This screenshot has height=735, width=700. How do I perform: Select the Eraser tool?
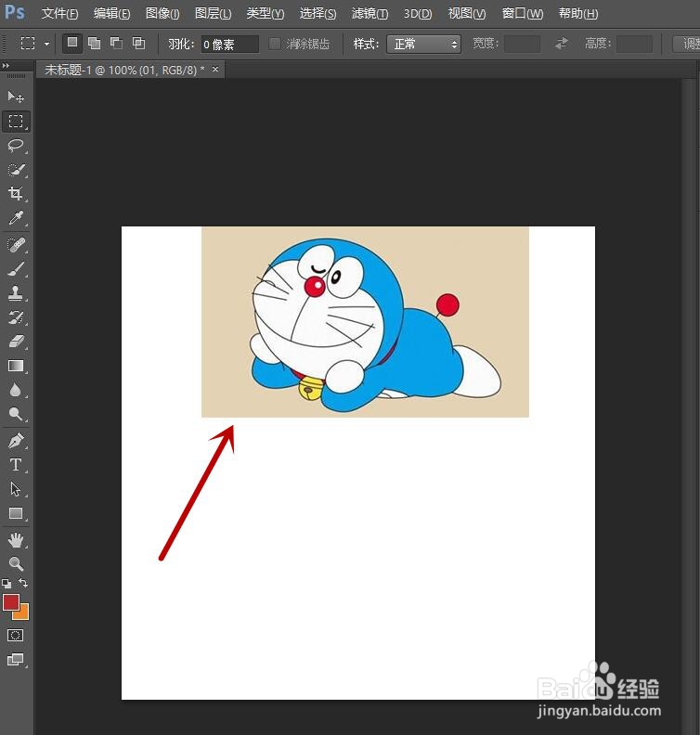[x=16, y=342]
